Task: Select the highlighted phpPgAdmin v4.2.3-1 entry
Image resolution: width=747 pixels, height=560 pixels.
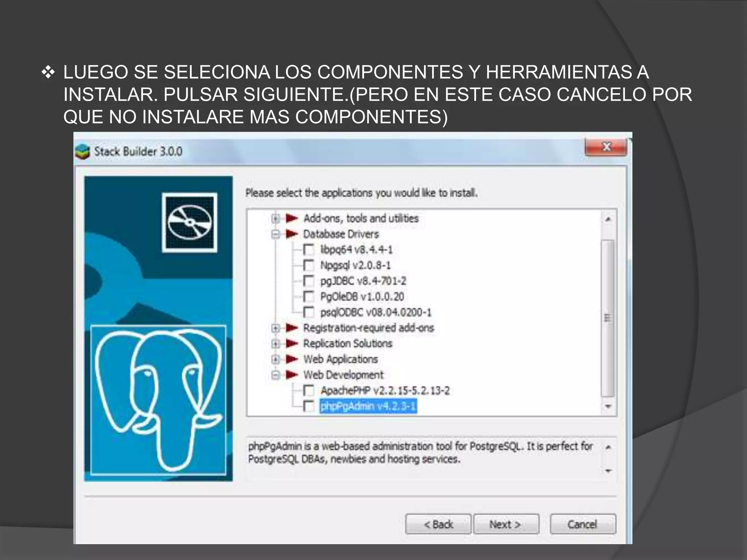Action: point(368,407)
